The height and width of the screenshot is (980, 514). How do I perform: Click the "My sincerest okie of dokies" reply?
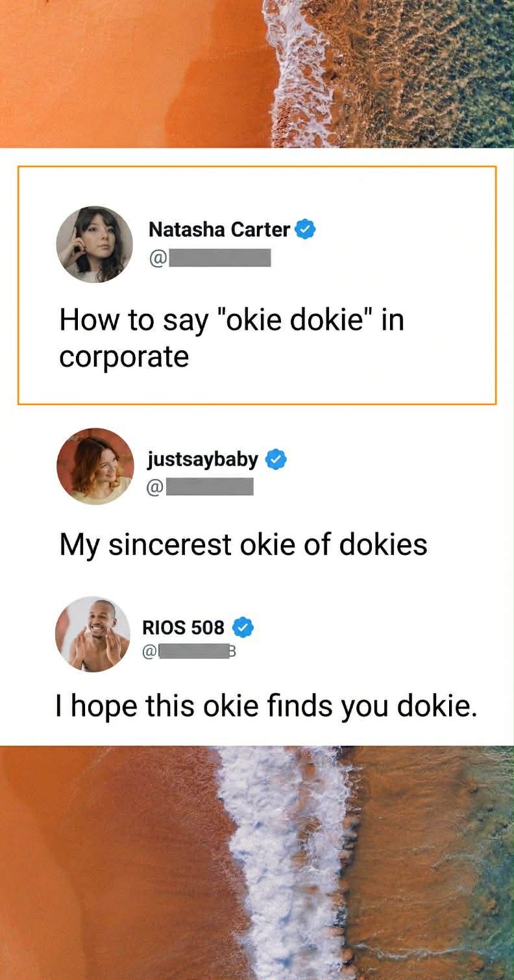tap(243, 544)
